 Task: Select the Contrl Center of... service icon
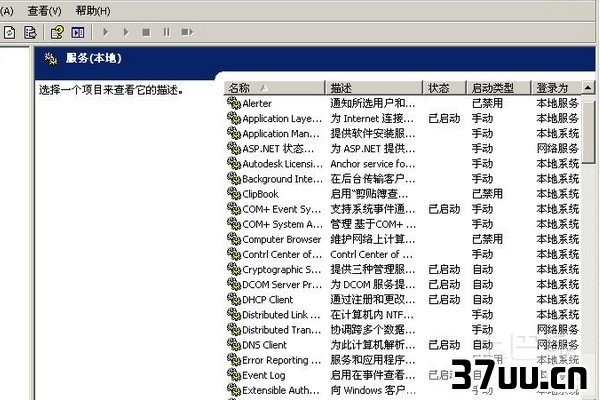pos(234,254)
